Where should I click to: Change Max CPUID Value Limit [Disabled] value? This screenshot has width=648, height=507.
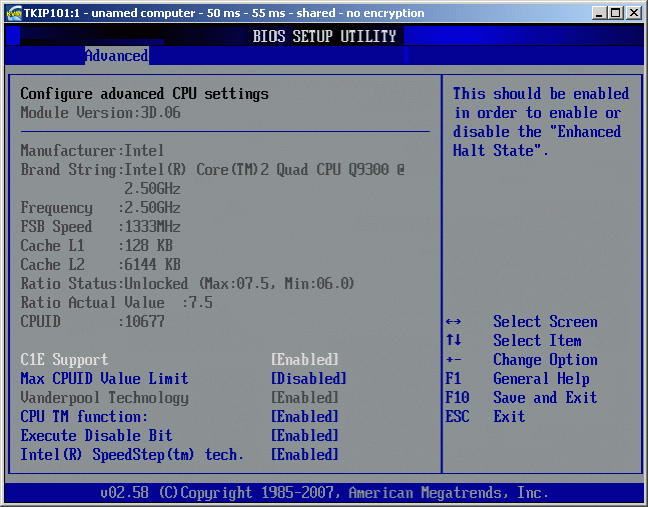click(309, 378)
